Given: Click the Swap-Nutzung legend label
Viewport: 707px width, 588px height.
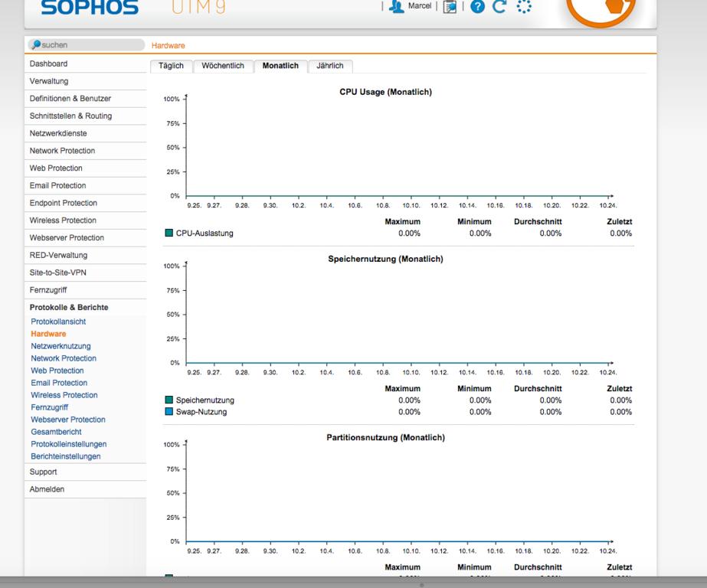Looking at the screenshot, I should pyautogui.click(x=201, y=412).
